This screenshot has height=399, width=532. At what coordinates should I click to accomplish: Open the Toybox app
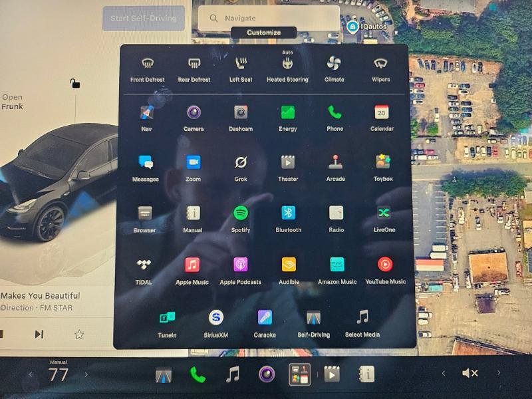click(x=383, y=162)
